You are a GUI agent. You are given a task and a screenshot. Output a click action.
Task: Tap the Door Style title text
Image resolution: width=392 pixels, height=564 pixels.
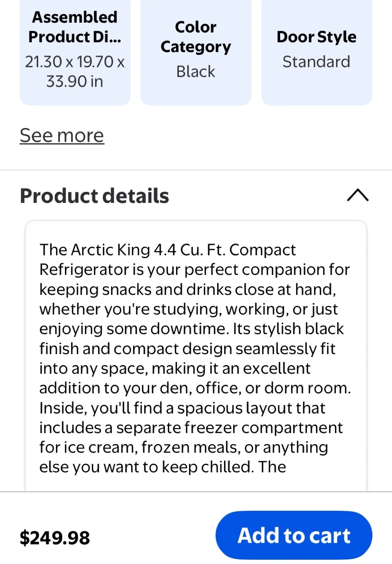tap(316, 37)
